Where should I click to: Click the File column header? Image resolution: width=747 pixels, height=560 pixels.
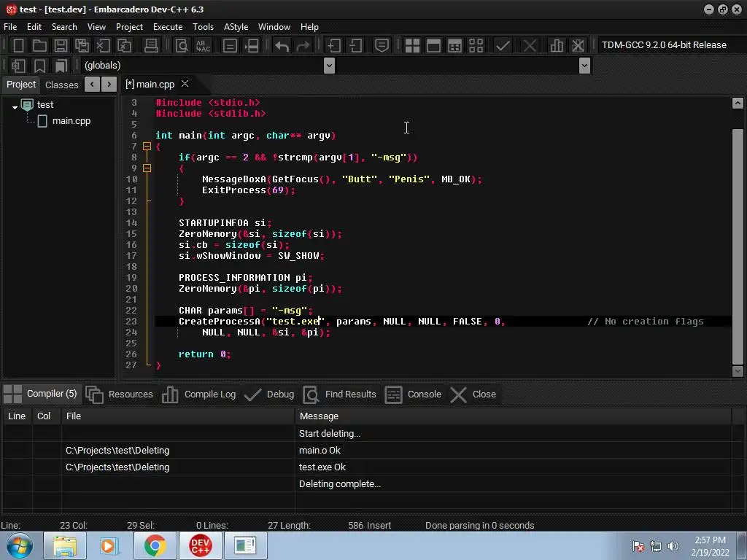point(178,416)
